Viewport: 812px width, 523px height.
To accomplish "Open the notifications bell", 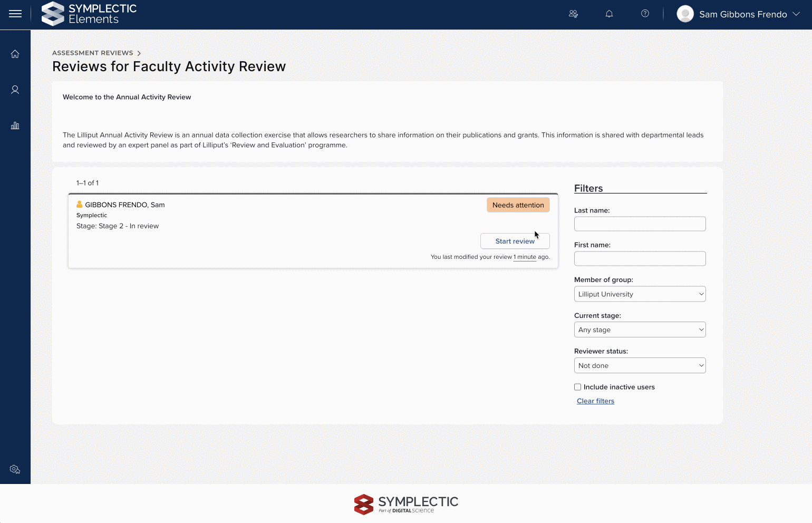I will tap(609, 14).
